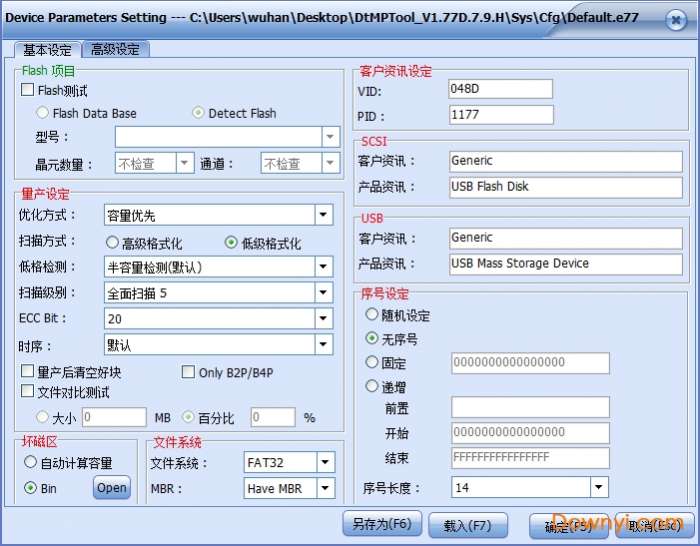700x546 pixels.
Task: Click the 前置 prefix input field
Action: [x=530, y=407]
